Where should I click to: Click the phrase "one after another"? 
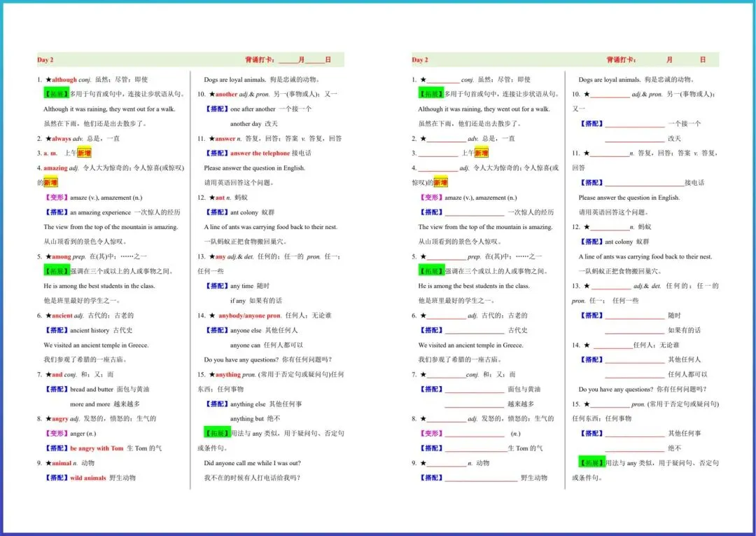point(253,109)
